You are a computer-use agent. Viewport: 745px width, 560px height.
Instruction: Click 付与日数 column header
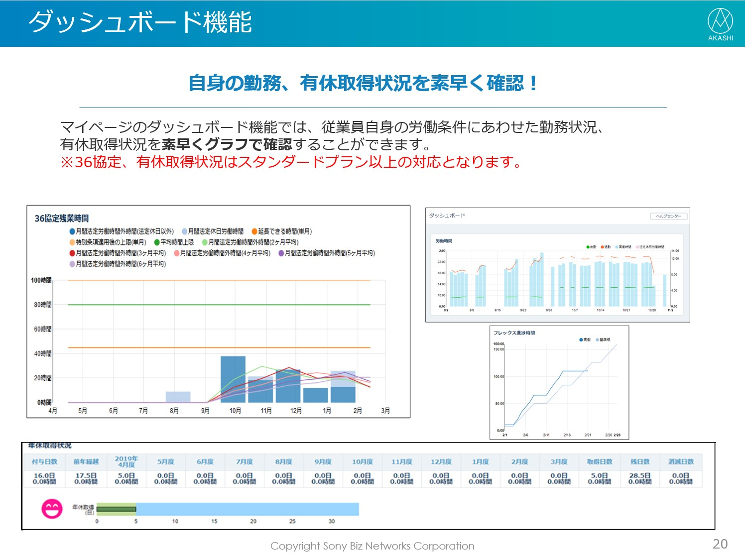click(x=44, y=461)
